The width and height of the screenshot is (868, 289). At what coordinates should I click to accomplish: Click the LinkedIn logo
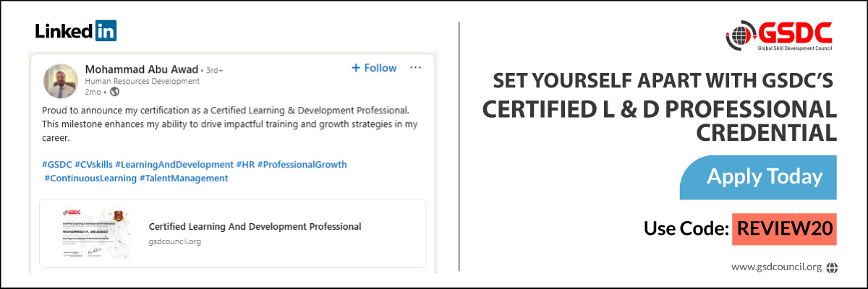75,31
